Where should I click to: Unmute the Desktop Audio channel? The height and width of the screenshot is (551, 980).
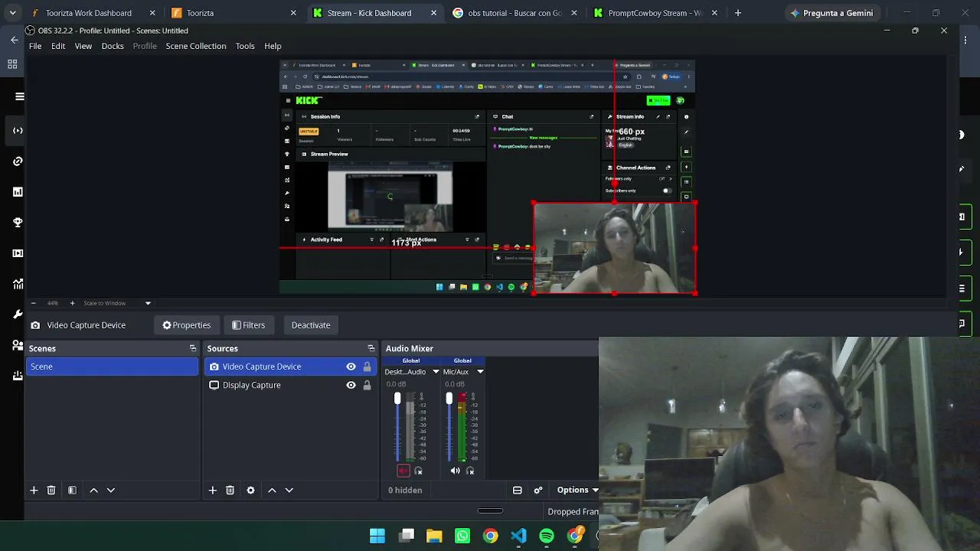click(403, 471)
